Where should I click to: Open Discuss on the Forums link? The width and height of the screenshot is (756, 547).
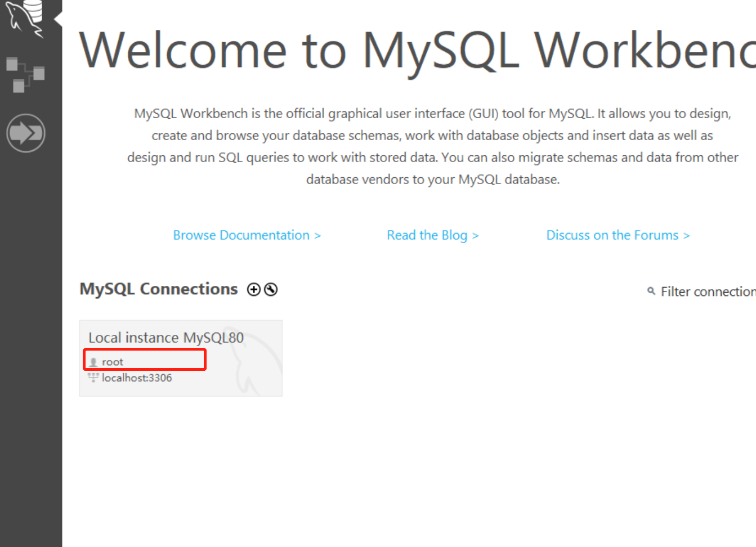click(618, 235)
